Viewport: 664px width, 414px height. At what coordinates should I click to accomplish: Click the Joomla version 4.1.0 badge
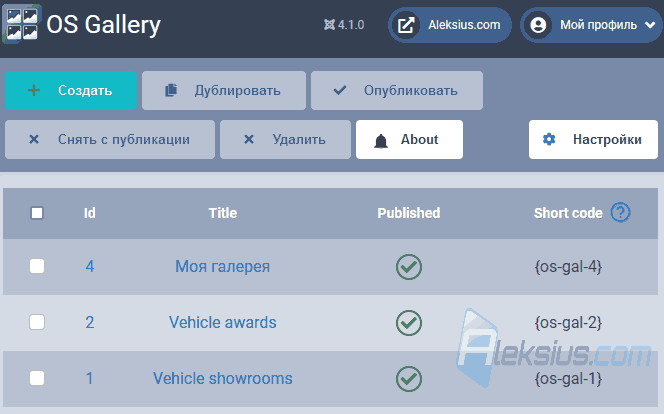click(344, 25)
